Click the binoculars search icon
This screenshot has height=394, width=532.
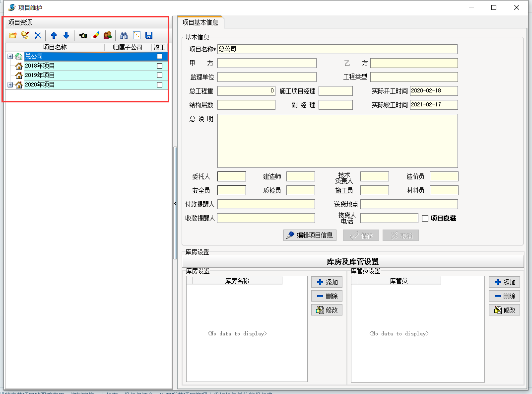124,35
